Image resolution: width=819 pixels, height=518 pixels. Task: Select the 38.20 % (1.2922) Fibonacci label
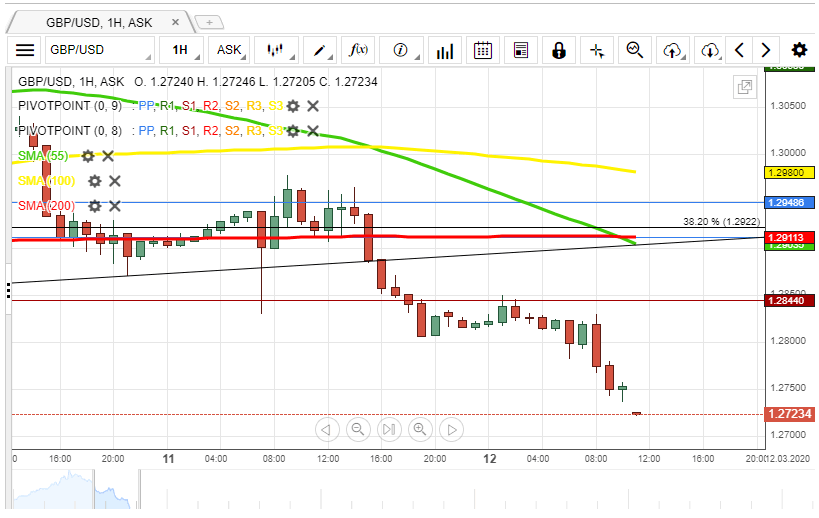[721, 222]
